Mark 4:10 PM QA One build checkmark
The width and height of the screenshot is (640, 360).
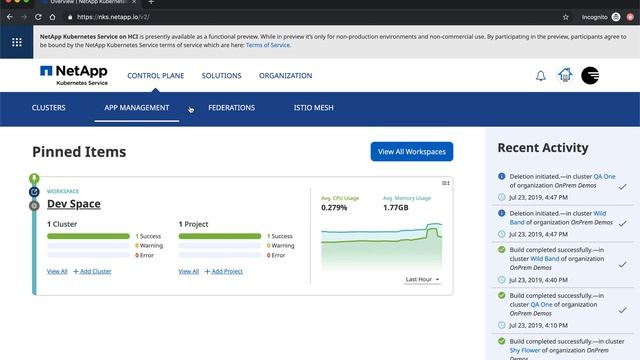(622, 310)
